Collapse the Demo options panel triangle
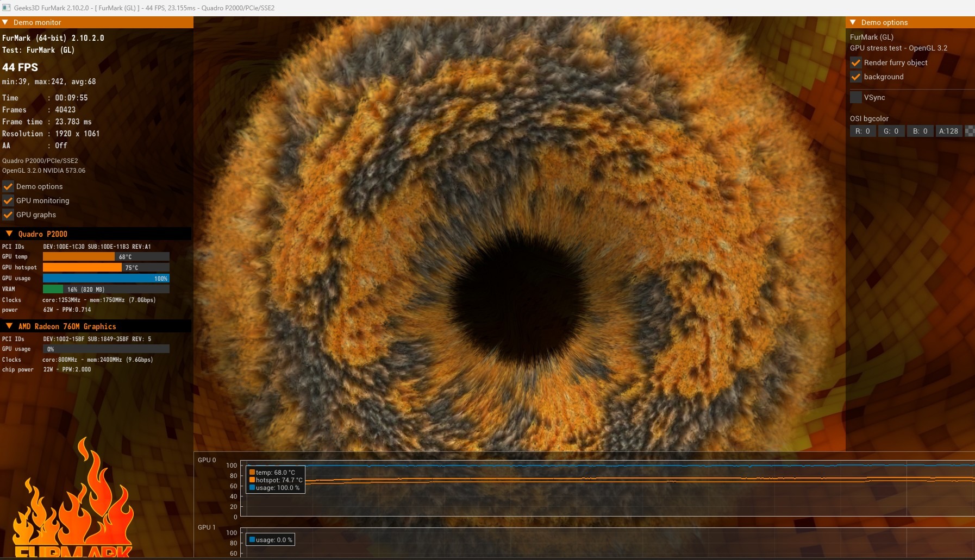This screenshot has height=560, width=975. (x=853, y=22)
